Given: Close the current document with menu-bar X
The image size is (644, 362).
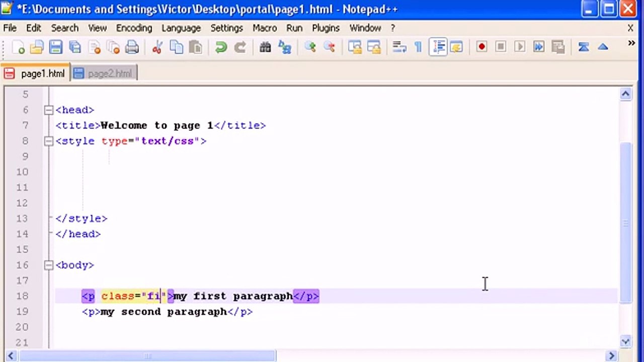Looking at the screenshot, I should (630, 28).
